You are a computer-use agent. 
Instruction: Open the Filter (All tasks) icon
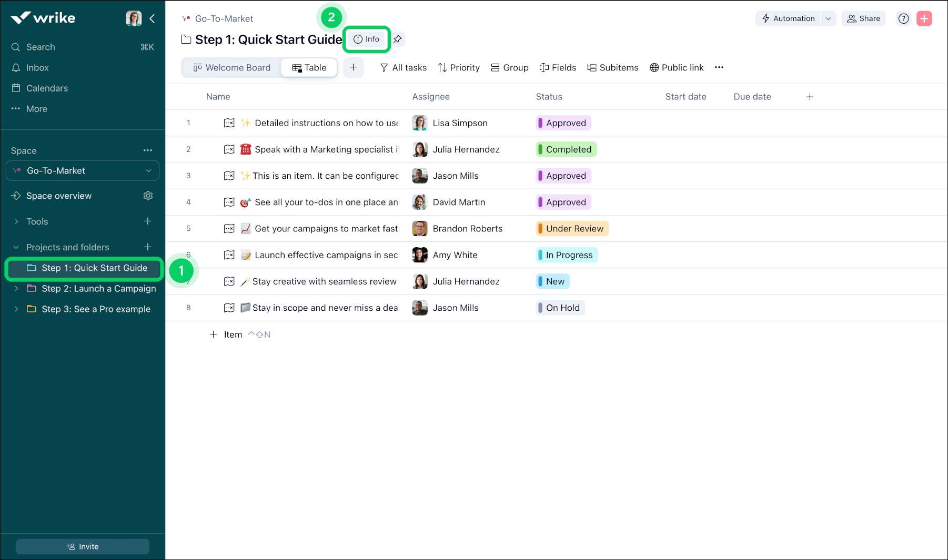[x=385, y=67]
